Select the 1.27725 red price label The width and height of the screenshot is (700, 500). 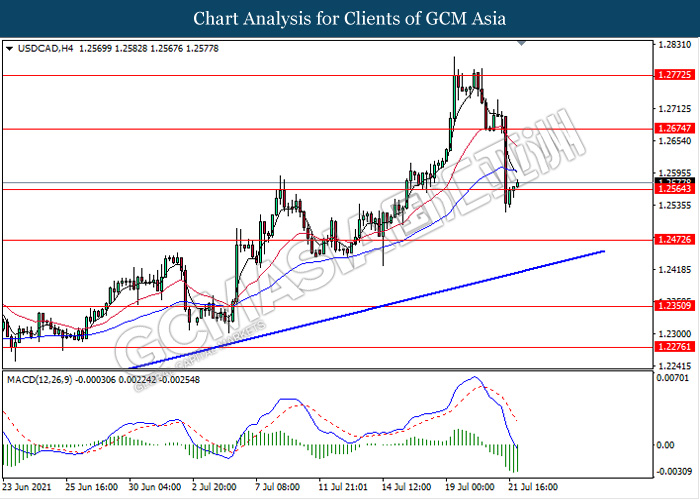pos(675,75)
